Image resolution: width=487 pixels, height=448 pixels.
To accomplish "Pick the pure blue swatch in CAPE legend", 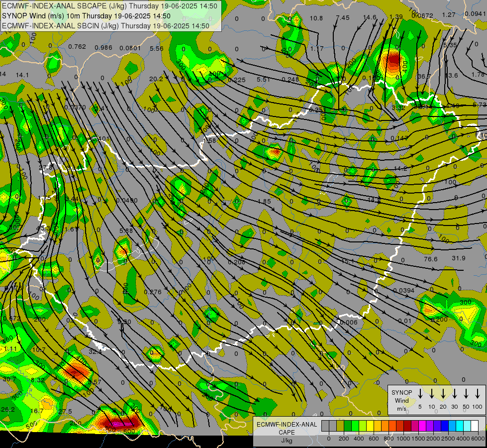I will 444,426.
